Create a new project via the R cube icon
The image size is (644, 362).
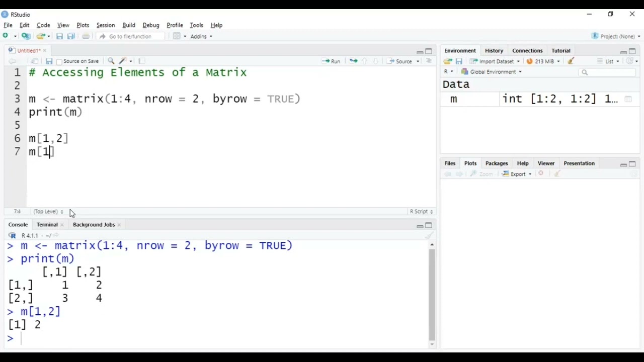pos(26,36)
